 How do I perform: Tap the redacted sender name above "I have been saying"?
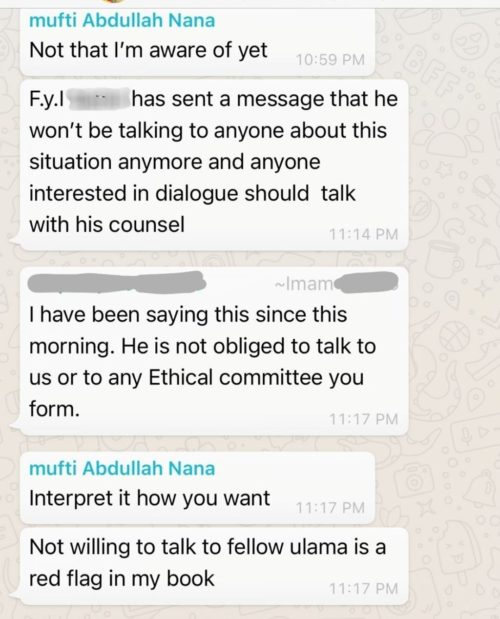point(117,283)
